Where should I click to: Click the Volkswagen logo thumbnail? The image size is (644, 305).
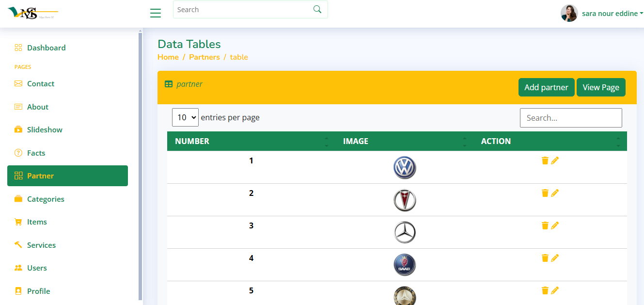point(405,168)
